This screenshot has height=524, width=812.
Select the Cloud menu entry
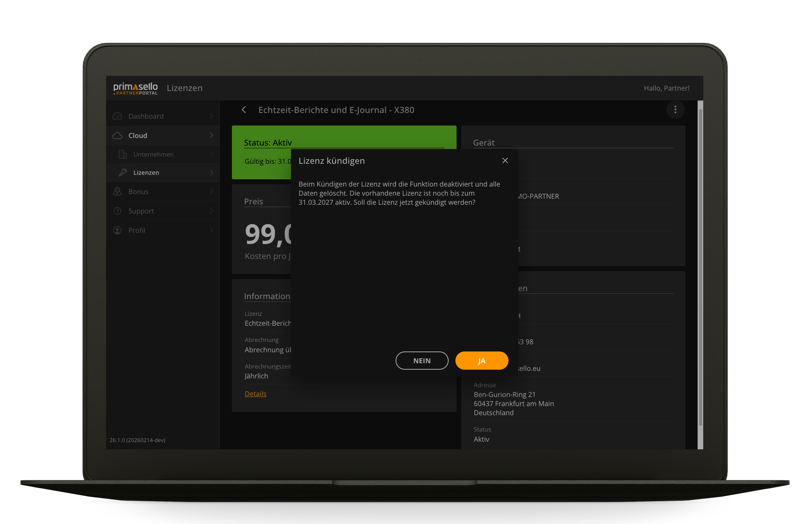(138, 136)
